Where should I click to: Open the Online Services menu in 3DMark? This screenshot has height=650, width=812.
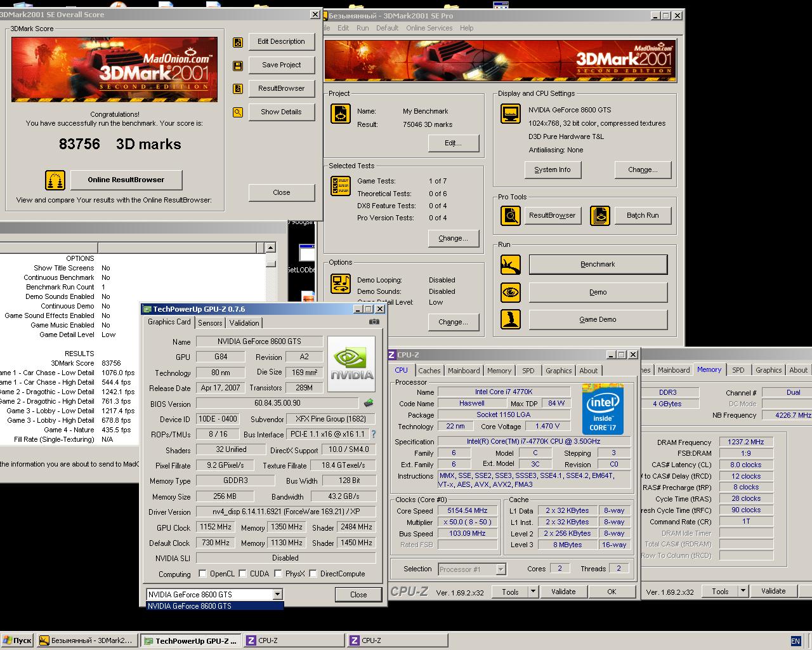[429, 28]
